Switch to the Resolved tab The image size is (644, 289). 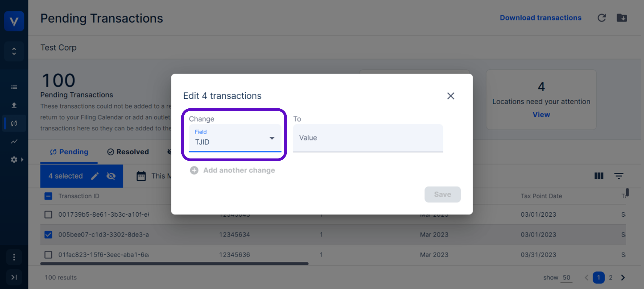tap(128, 152)
